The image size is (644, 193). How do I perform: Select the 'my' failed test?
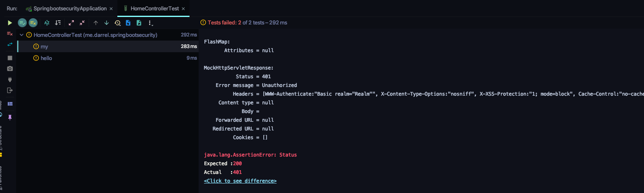pos(108,47)
